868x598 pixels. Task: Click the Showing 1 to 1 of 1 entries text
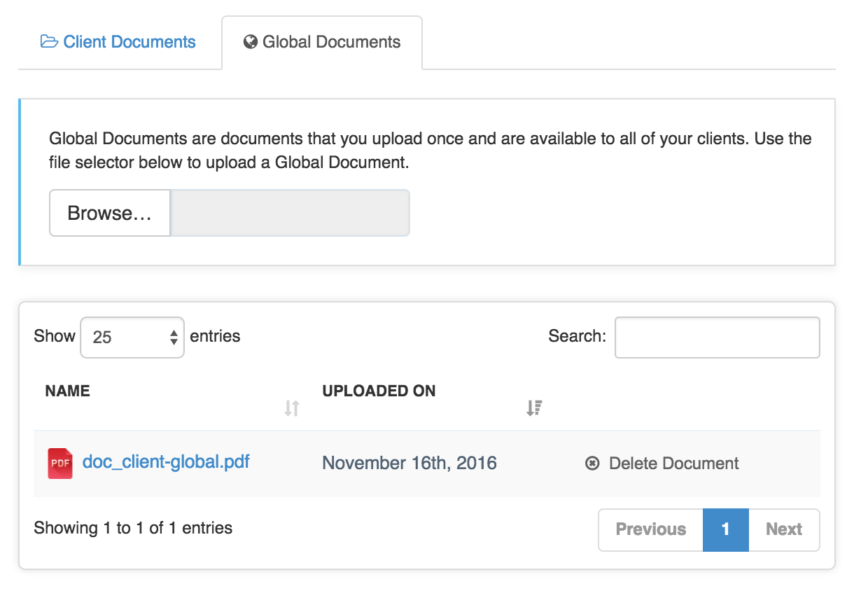(x=133, y=528)
